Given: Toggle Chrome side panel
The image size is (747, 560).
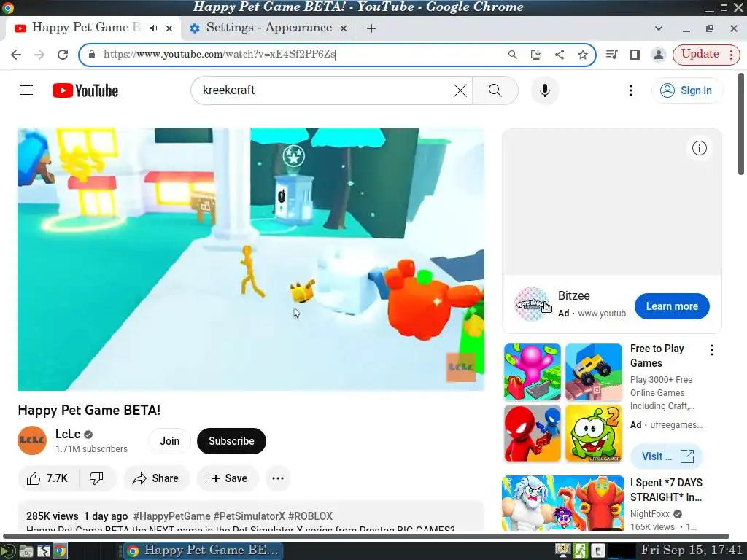Looking at the screenshot, I should point(635,54).
